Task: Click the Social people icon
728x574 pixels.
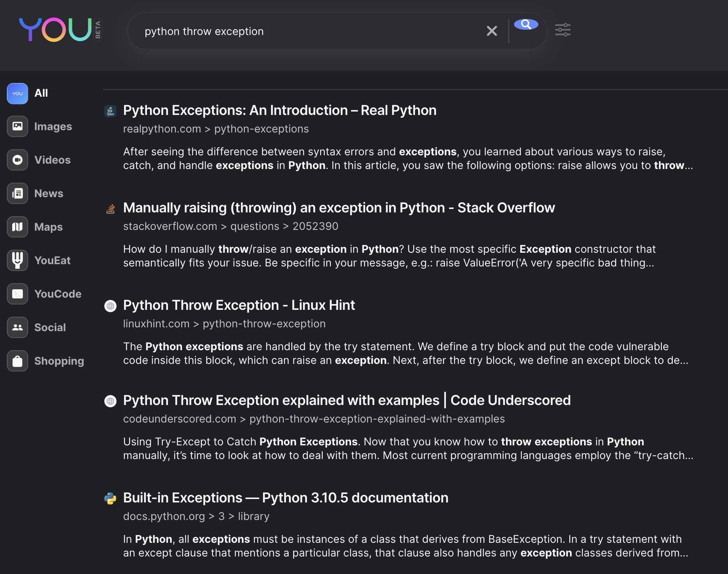Action: 18,327
